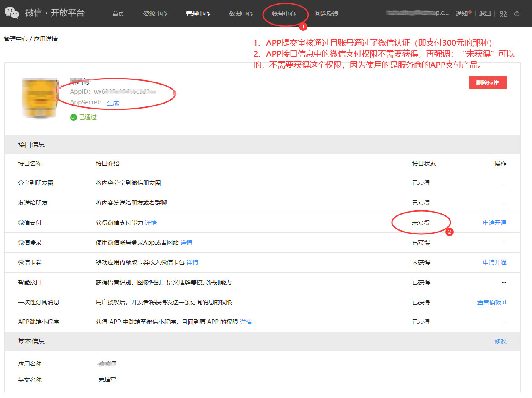Select 管理中心 in the top navigation bar
This screenshot has width=532, height=398.
tap(198, 14)
